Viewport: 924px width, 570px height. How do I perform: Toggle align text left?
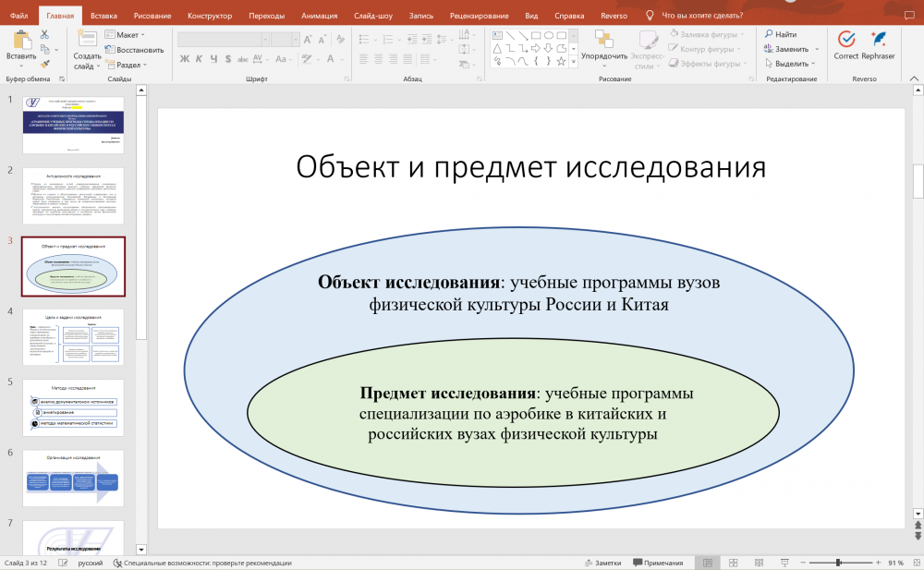click(363, 59)
